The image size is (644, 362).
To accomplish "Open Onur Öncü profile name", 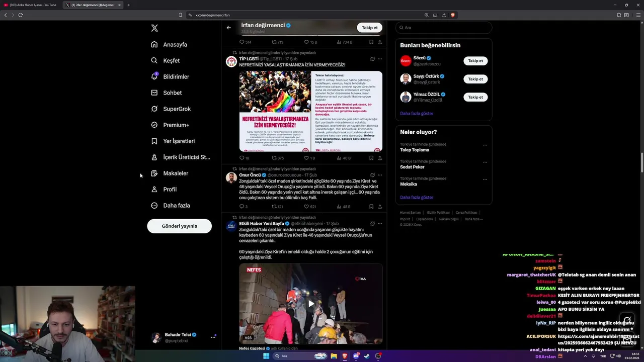I will point(250,175).
